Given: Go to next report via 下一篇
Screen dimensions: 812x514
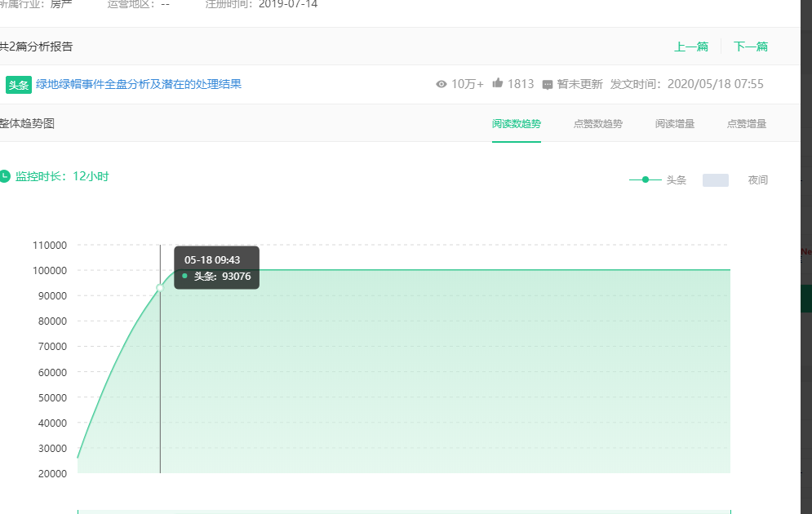Looking at the screenshot, I should click(750, 47).
